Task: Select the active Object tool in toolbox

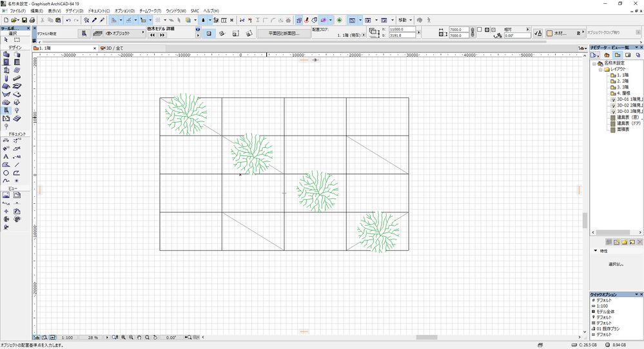Action: pyautogui.click(x=6, y=110)
